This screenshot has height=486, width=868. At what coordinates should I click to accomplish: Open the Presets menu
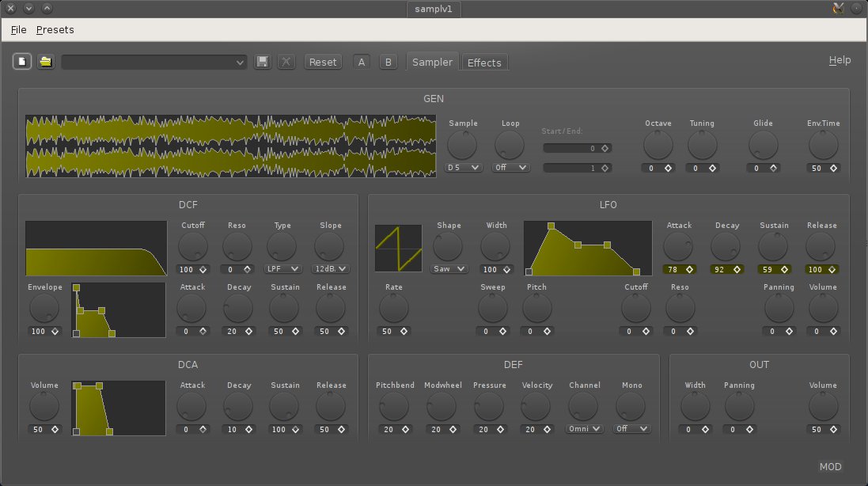(55, 30)
